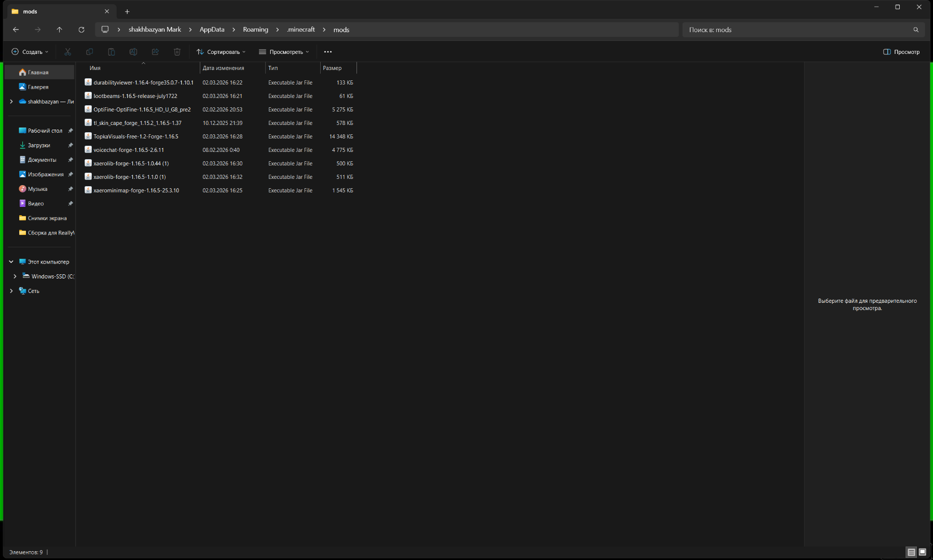Switch to the details view icon in the status bar
The image size is (933, 560).
911,552
